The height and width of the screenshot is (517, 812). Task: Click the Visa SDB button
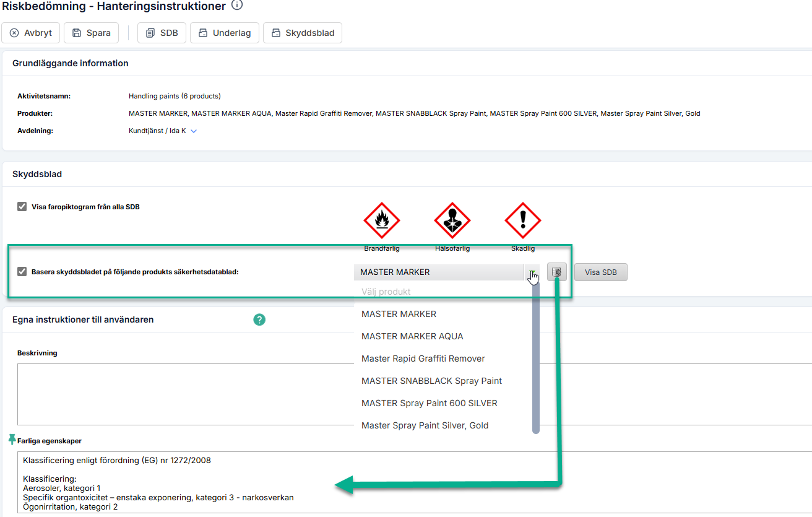[x=601, y=272]
